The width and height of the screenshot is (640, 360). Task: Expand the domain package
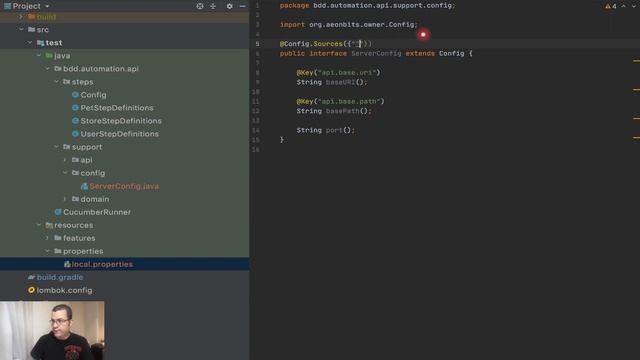tap(65, 199)
